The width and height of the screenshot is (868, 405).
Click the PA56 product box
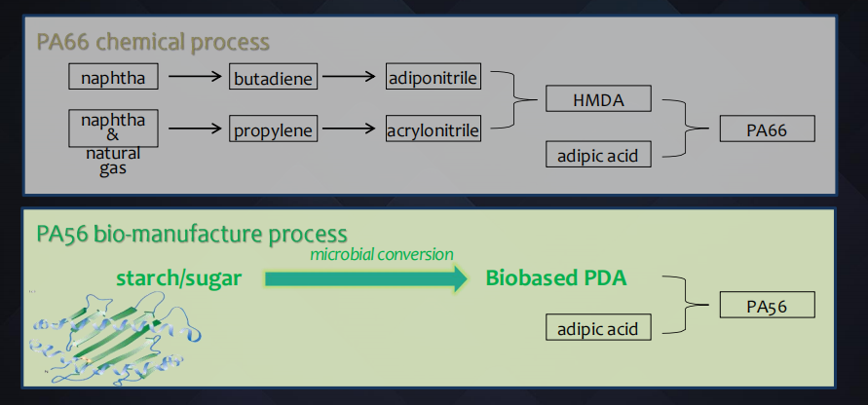click(766, 305)
